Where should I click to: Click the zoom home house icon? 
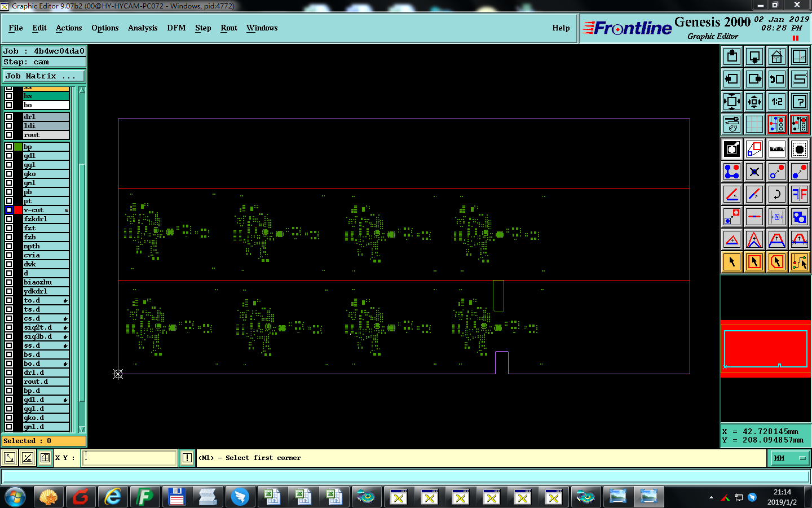[x=777, y=56]
